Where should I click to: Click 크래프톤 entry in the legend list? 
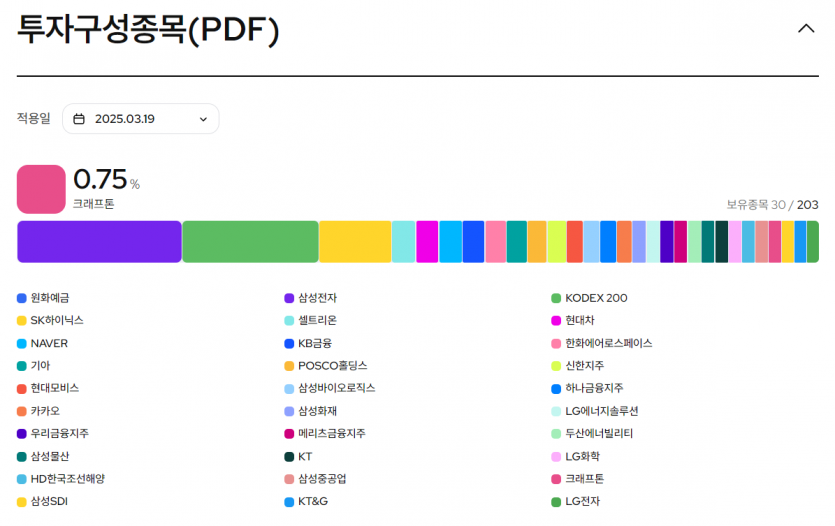578,479
